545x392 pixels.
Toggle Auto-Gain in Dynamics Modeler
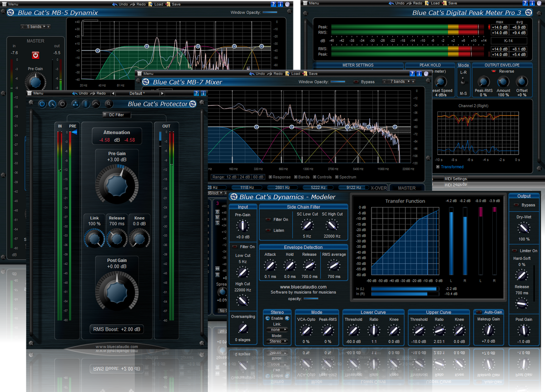479,313
